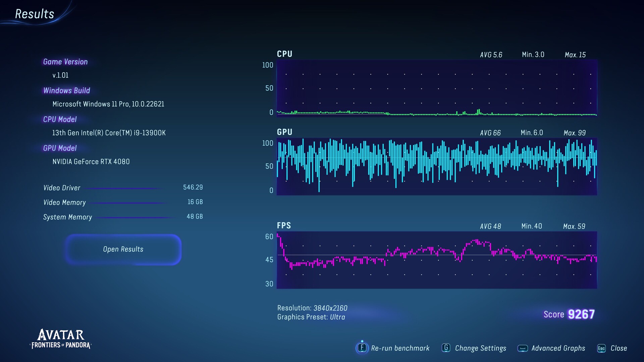The image size is (644, 362).
Task: Click the Resolution 3840x2160 text
Action: (312, 308)
